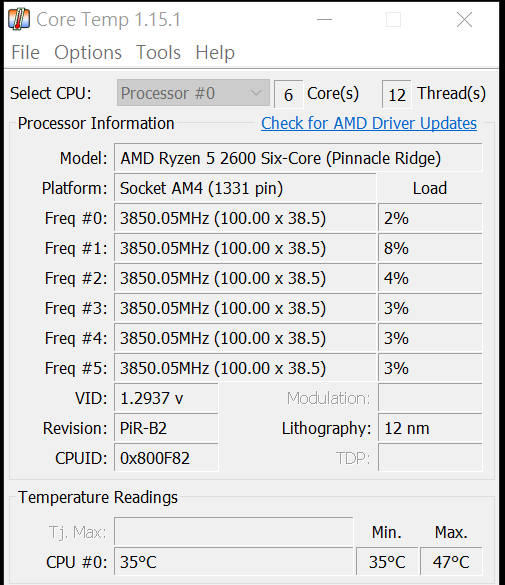The height and width of the screenshot is (585, 505).
Task: Click the Lithography 12 nm field
Action: tap(430, 428)
